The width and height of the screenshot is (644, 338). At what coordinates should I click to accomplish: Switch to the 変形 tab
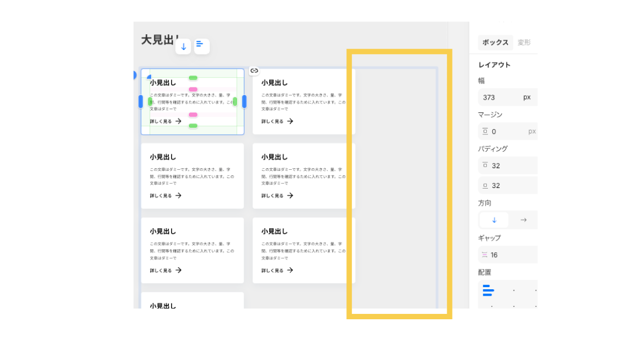[524, 43]
